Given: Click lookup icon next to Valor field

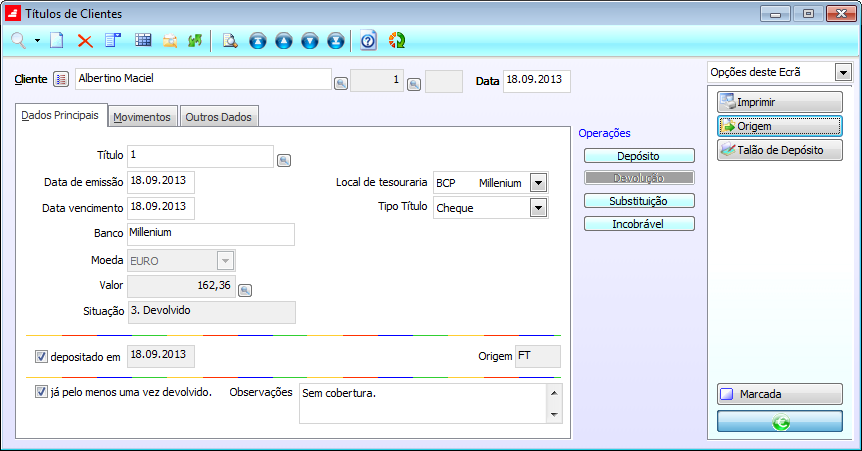Looking at the screenshot, I should [x=244, y=290].
